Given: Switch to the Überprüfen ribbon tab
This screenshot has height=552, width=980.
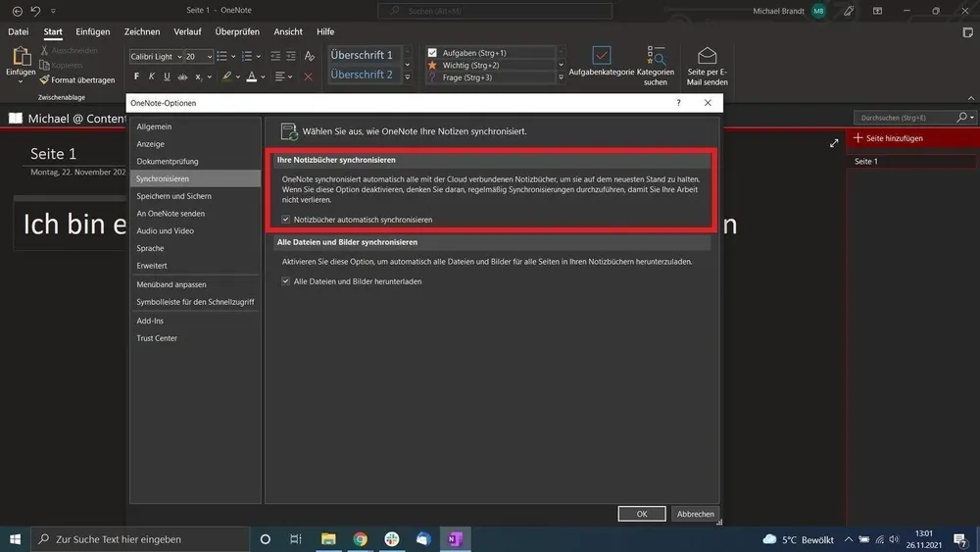Looking at the screenshot, I should (x=237, y=32).
